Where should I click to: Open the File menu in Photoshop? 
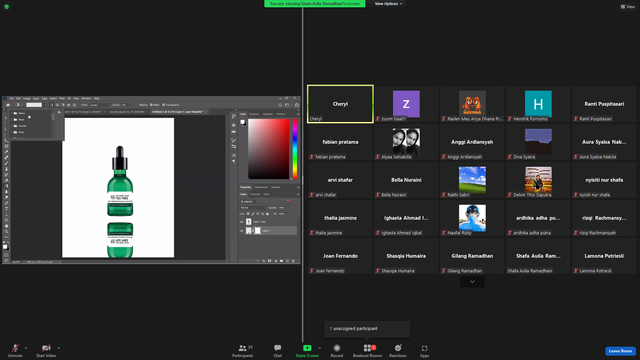(x=11, y=98)
